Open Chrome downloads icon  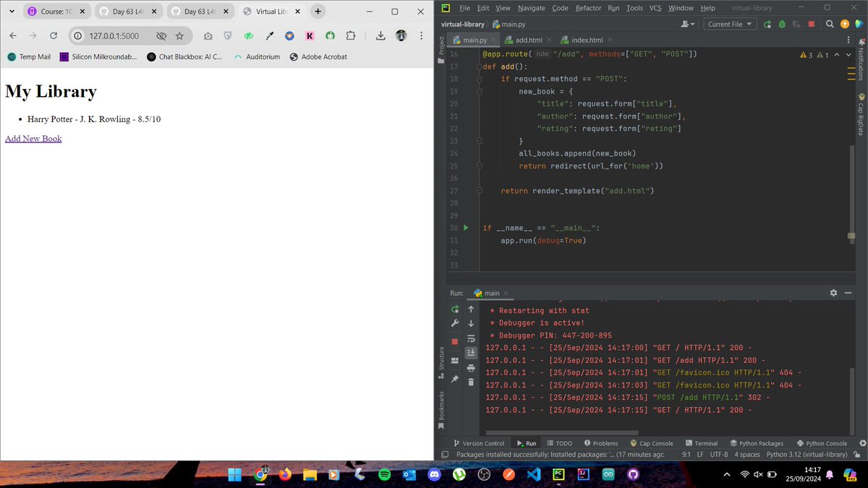(x=380, y=36)
